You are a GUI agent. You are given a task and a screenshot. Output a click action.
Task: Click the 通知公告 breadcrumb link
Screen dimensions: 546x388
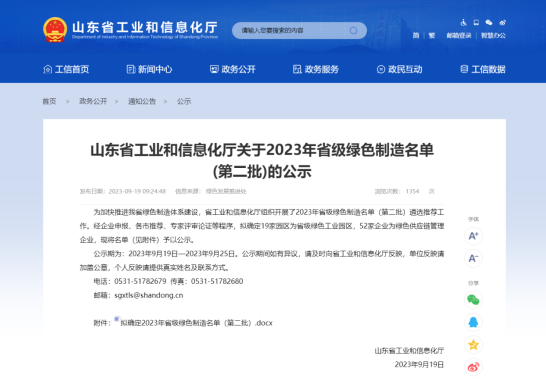click(x=142, y=101)
